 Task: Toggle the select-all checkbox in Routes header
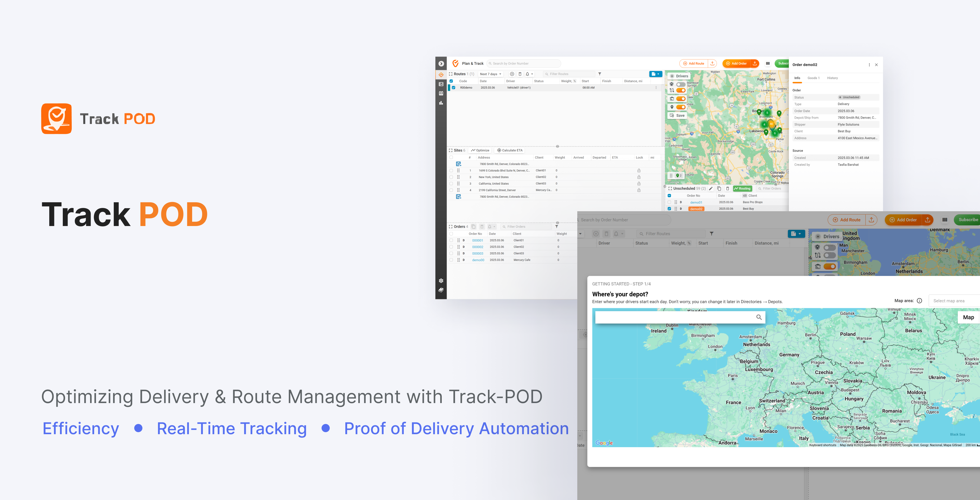point(451,81)
